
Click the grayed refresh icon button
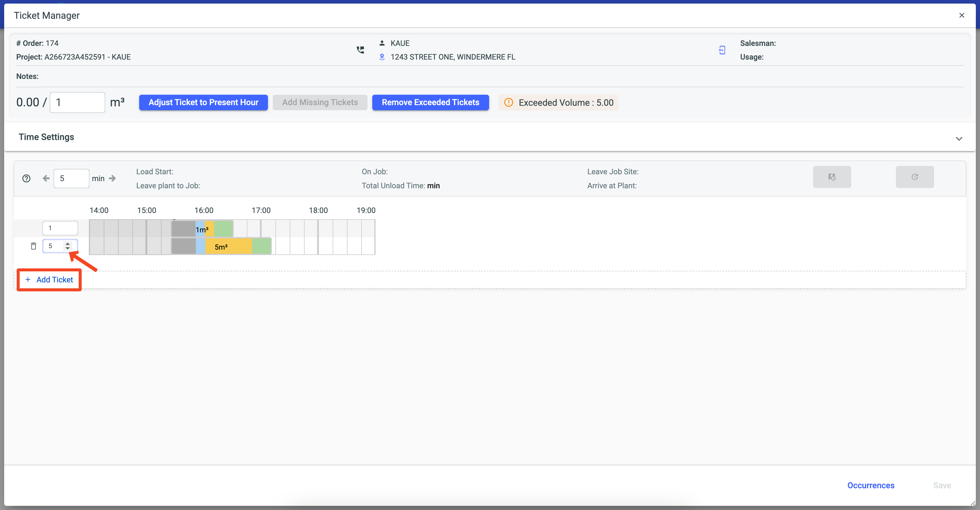point(914,177)
